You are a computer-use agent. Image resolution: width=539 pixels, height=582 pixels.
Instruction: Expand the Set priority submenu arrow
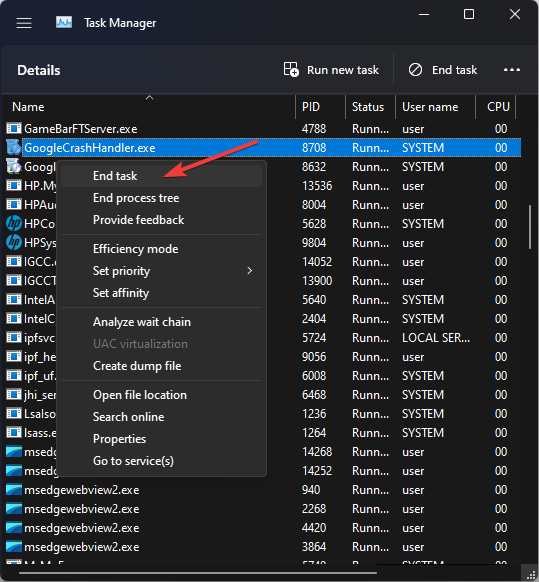[249, 271]
